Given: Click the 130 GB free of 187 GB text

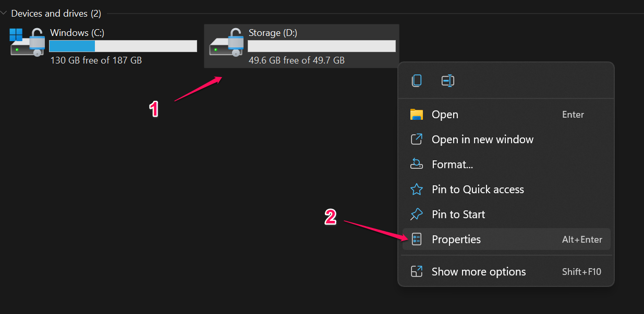Looking at the screenshot, I should [96, 60].
